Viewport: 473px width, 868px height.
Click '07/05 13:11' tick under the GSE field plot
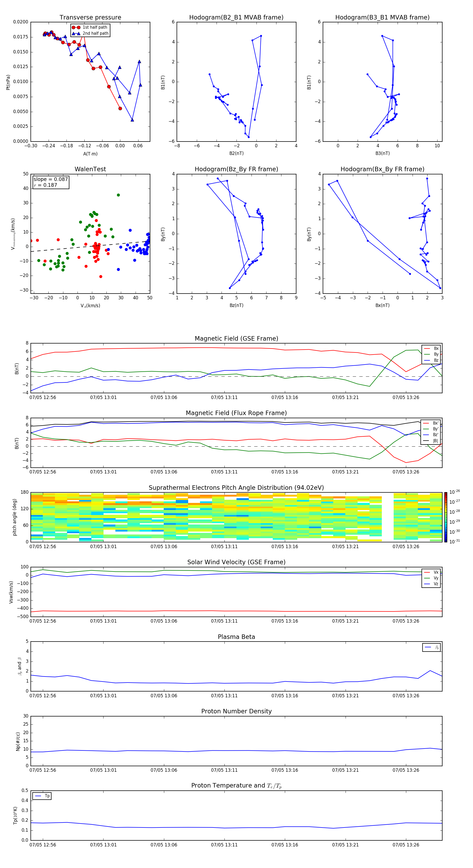point(224,398)
